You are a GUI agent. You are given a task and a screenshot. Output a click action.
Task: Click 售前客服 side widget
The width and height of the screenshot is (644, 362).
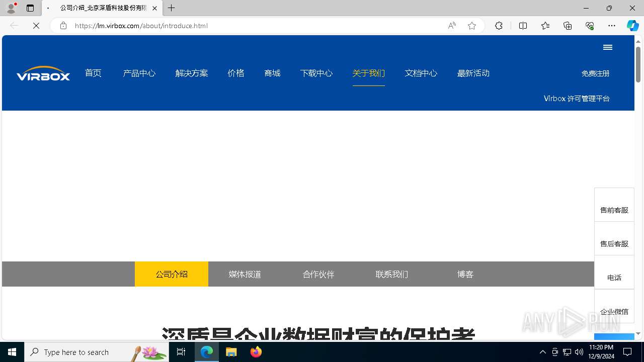(x=614, y=205)
